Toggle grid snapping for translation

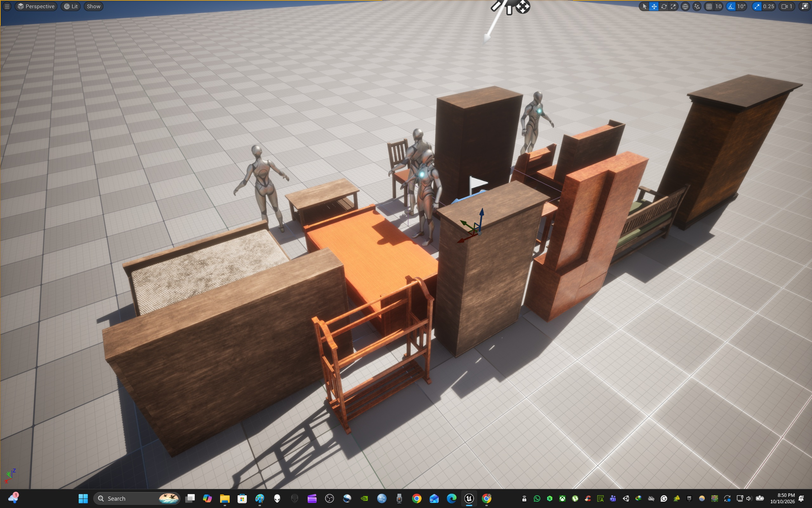pos(709,6)
